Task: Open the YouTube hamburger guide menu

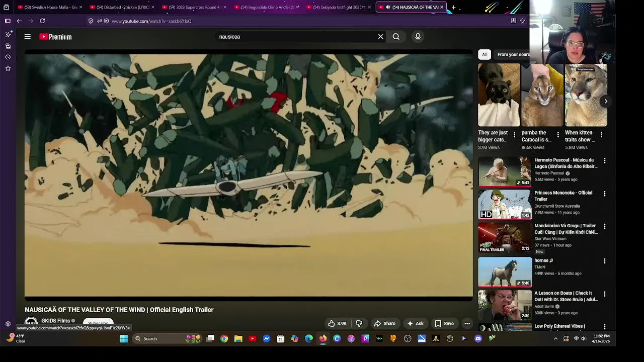Action: click(x=28, y=37)
